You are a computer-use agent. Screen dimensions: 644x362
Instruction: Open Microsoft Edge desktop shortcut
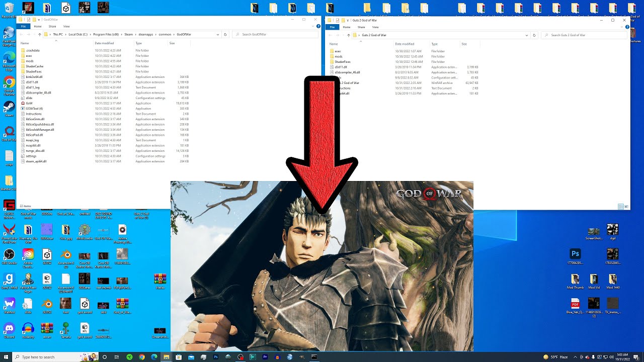9,60
